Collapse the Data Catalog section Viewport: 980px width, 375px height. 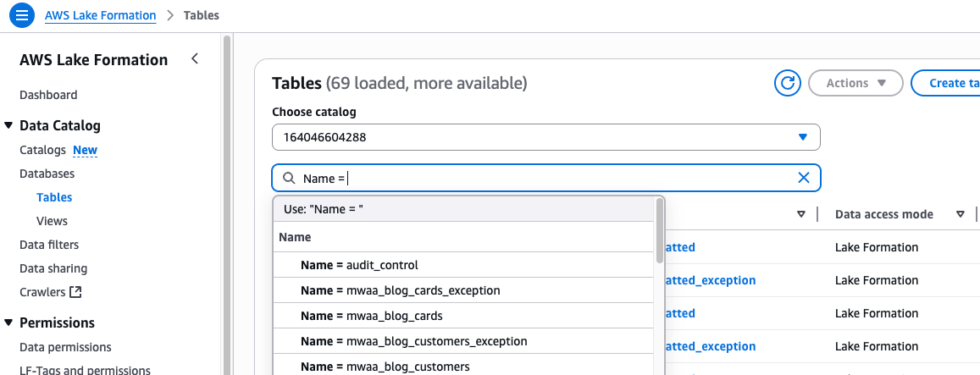pos(8,125)
